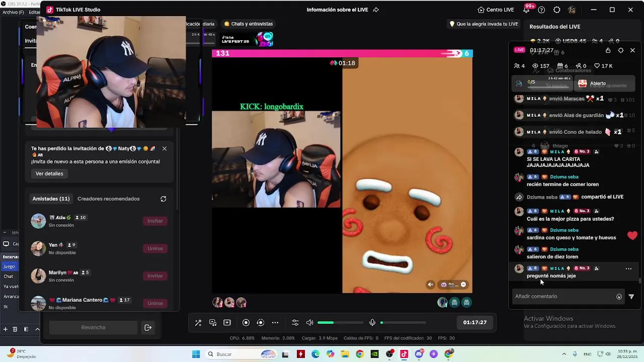Viewport: 644px width, 362px height.
Task: Select the tk scene in OBS
Action: (x=6, y=306)
